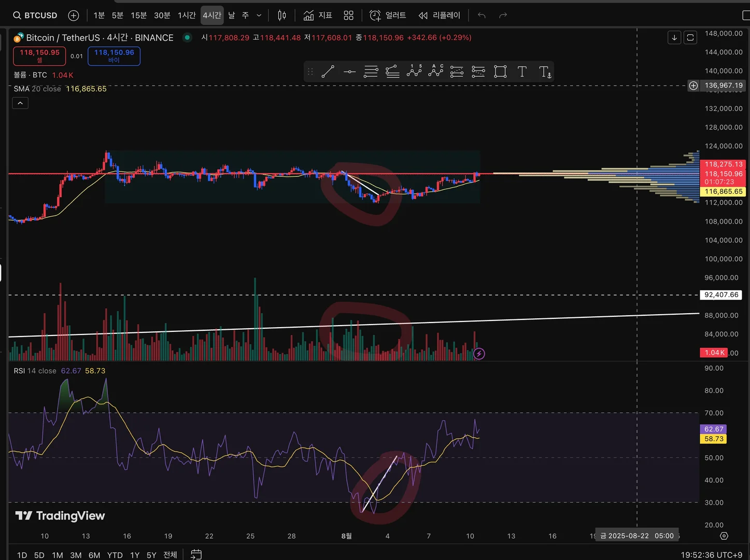Undo the last chart action

482,16
